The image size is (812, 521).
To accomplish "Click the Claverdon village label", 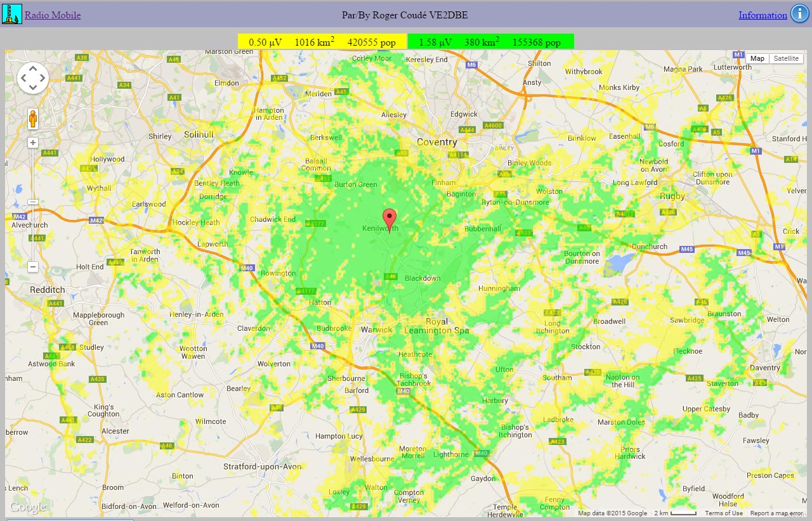I will click(254, 328).
